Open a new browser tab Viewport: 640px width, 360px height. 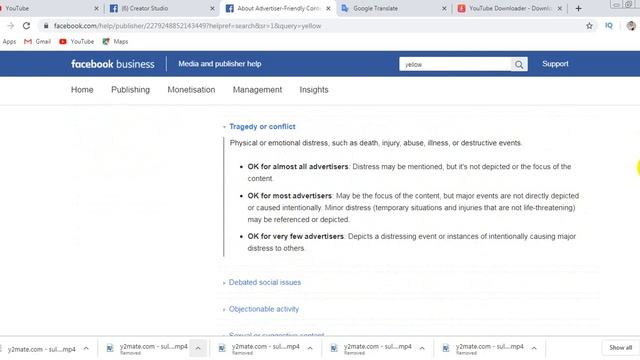tap(578, 8)
